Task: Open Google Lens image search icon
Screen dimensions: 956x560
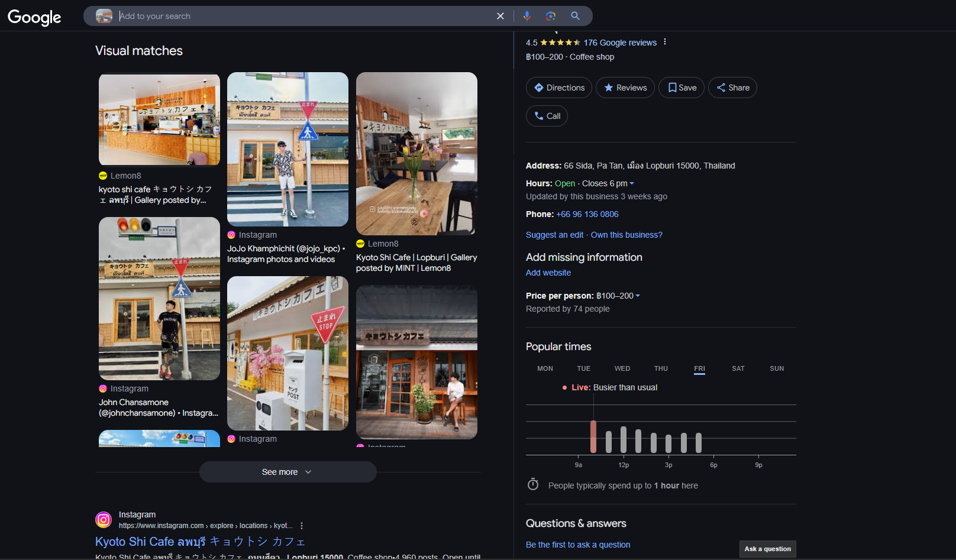Action: 551,16
